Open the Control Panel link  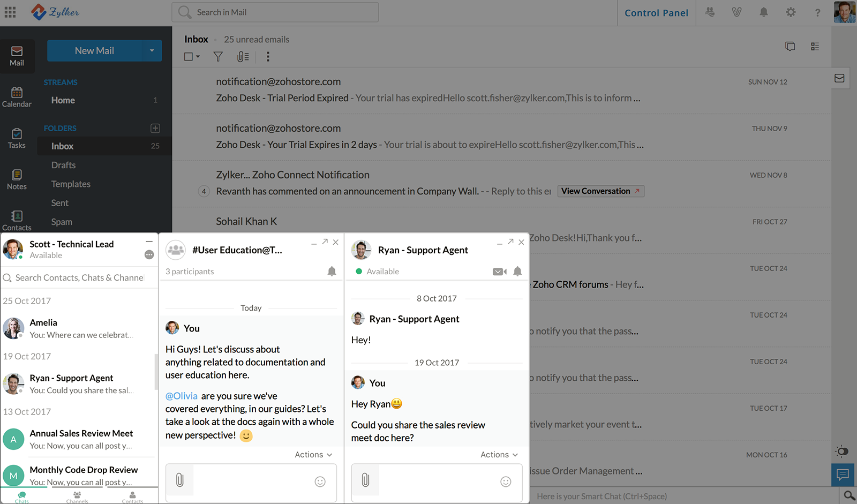pos(656,13)
